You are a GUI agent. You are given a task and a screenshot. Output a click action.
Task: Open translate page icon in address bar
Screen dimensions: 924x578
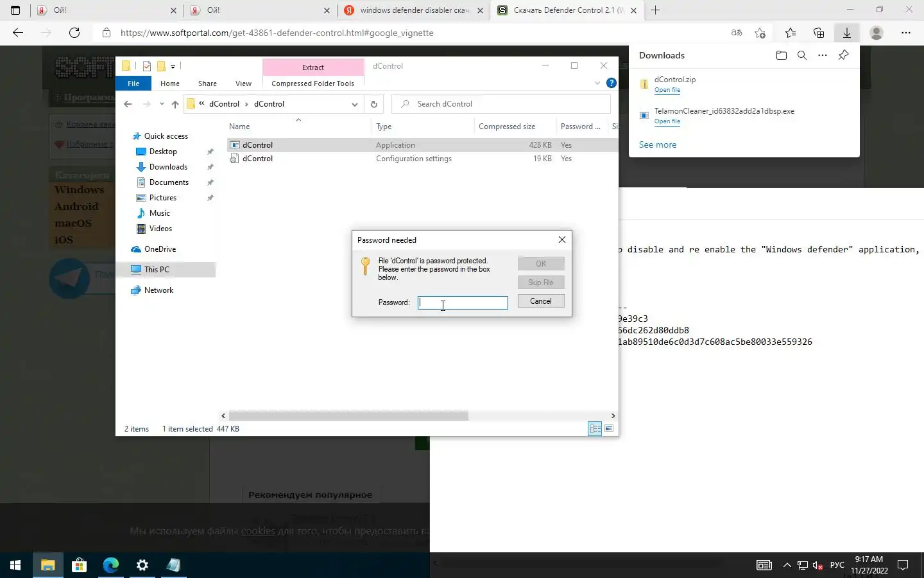coord(737,33)
